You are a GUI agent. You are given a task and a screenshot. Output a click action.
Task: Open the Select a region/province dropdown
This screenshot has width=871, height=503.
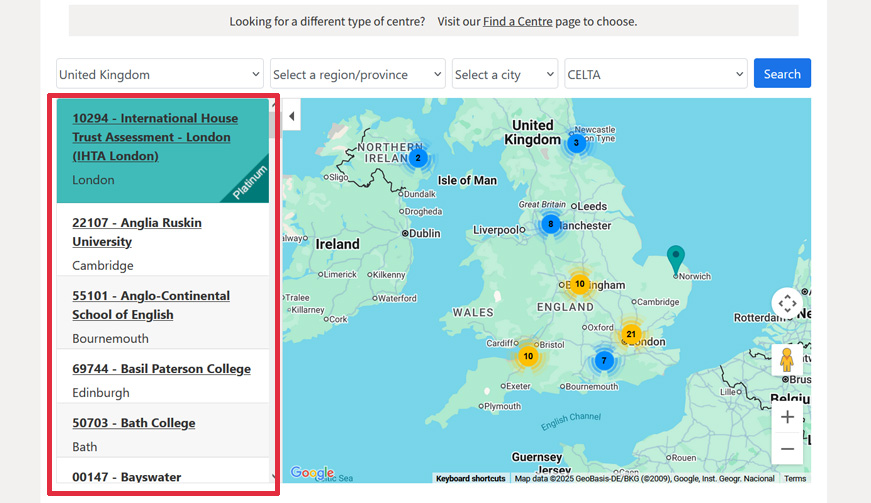click(x=357, y=74)
